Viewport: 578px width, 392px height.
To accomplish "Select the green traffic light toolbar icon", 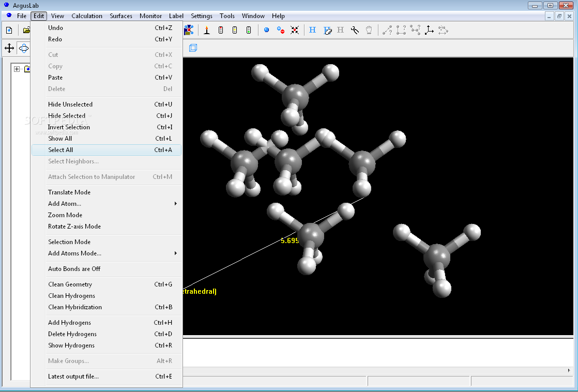I will click(x=249, y=30).
